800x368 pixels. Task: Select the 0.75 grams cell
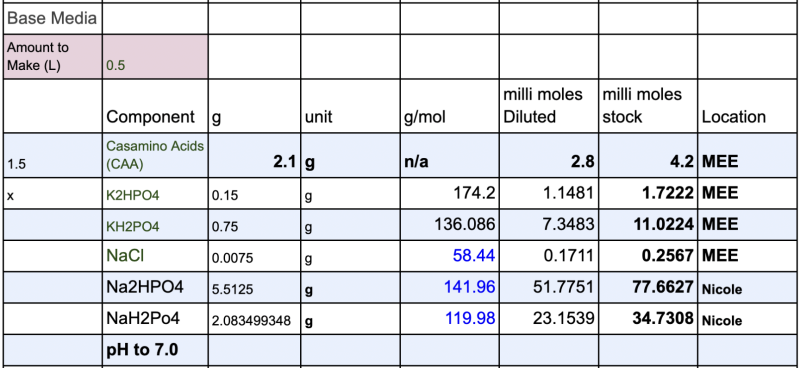(254, 225)
